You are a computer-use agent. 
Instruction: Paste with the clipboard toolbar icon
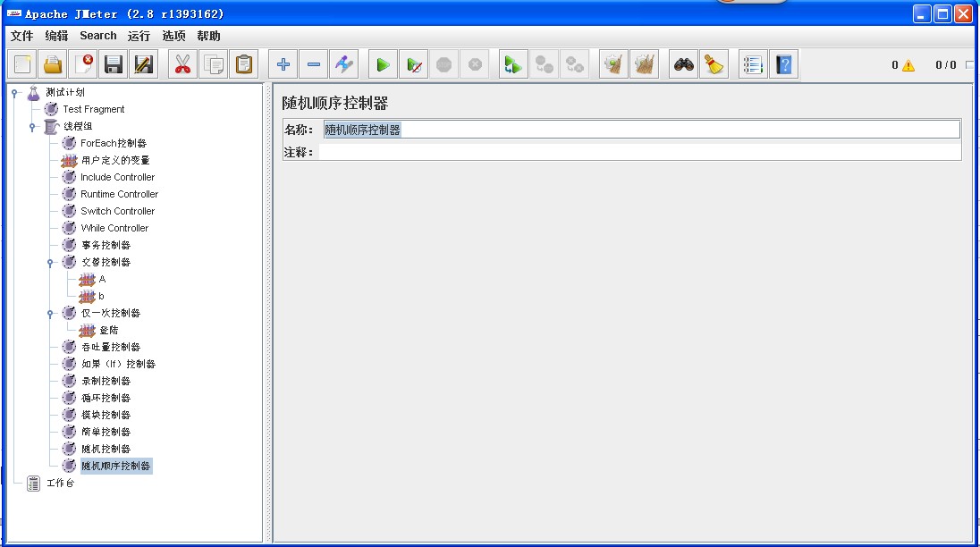244,64
